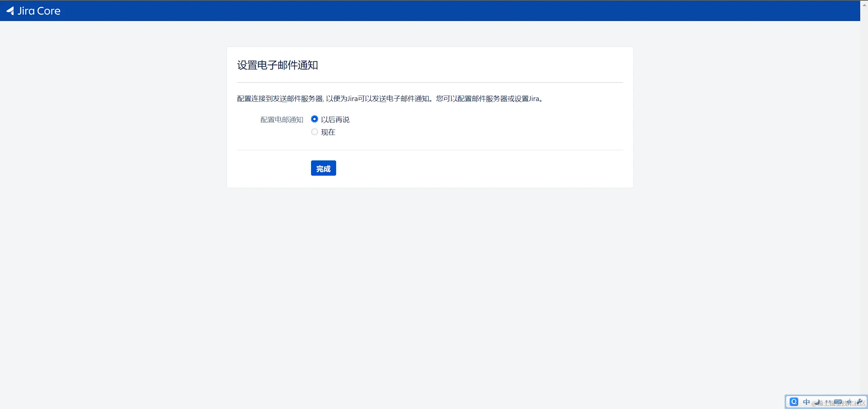868x409 pixels.
Task: Toggle the punctuation mode icon in the IME bar
Action: (828, 402)
